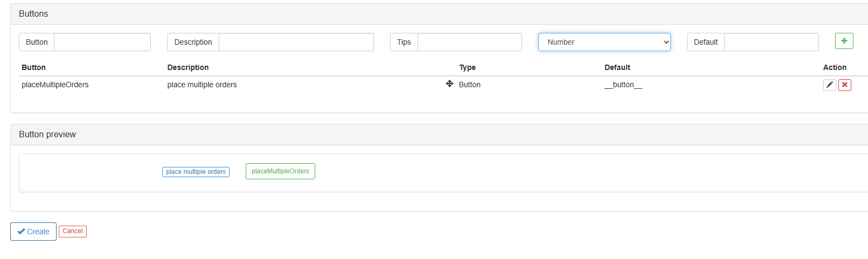Click the Tips input field
The image size is (868, 259).
coord(469,42)
